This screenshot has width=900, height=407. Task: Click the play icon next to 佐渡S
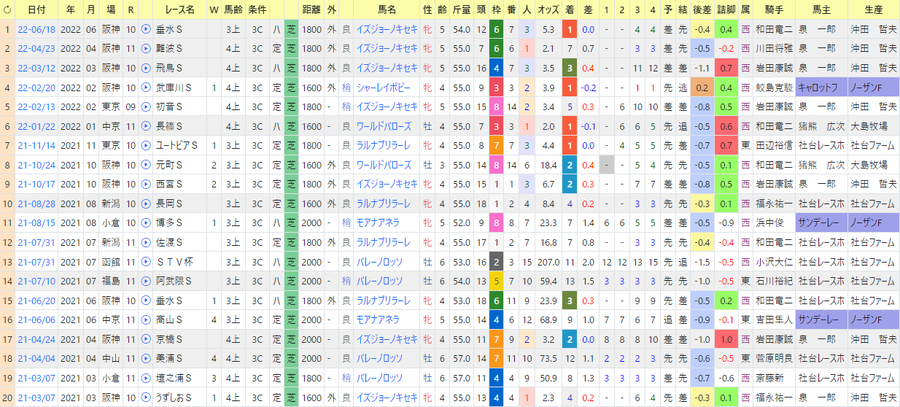[x=145, y=243]
